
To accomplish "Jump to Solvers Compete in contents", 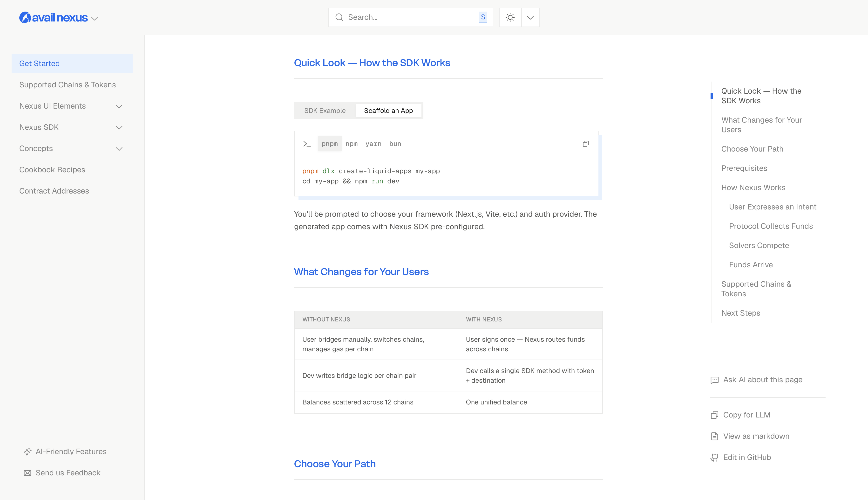I will point(759,245).
